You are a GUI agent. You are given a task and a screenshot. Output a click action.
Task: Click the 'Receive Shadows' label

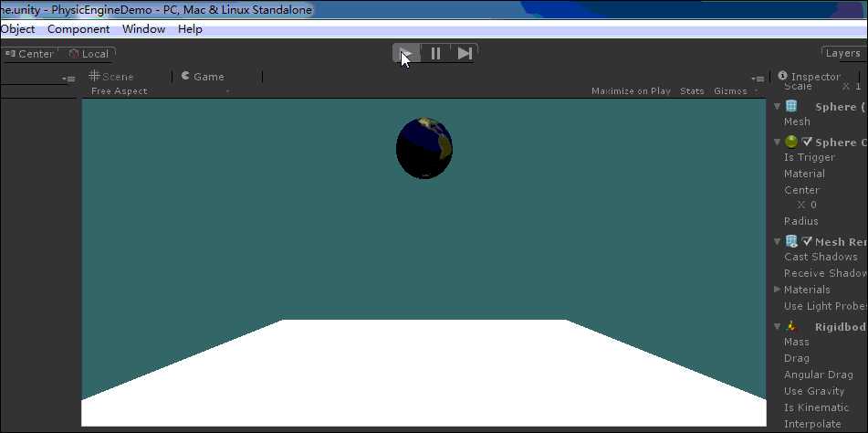(x=825, y=273)
